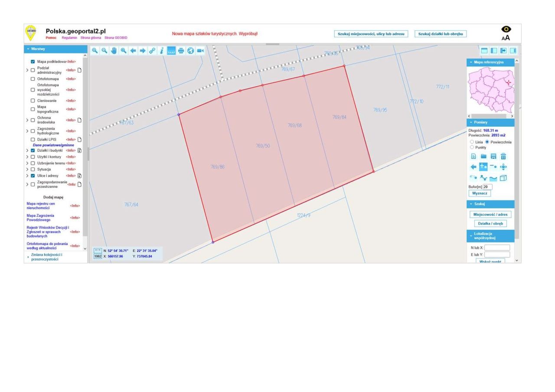
Task: Select the polyline nodes icon in Pomiary
Action: 483,178
